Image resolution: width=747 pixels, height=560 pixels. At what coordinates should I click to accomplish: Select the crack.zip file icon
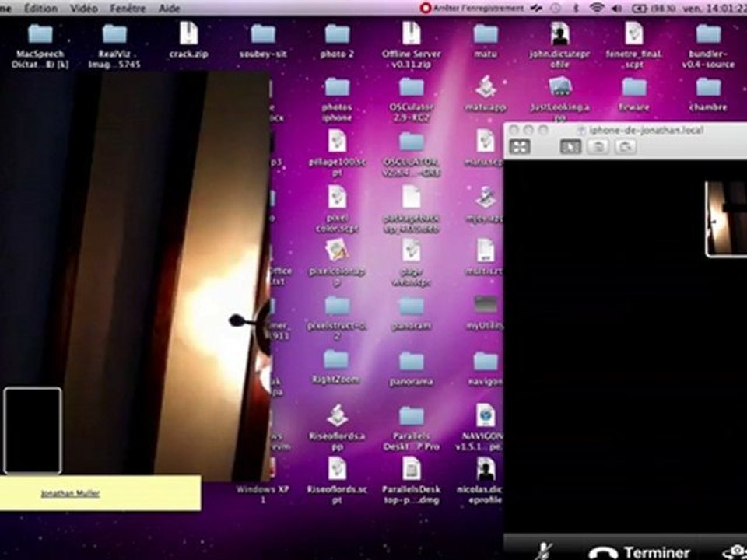188,40
